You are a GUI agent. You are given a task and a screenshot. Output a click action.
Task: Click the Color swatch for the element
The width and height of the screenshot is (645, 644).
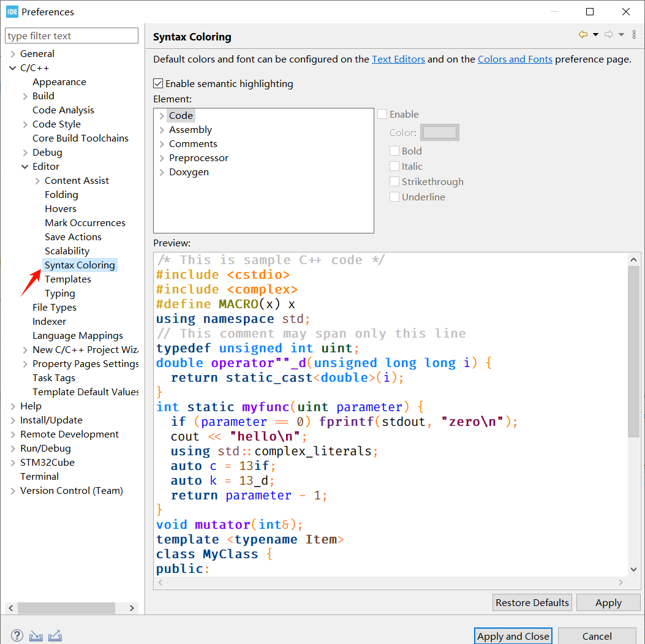[x=439, y=132]
